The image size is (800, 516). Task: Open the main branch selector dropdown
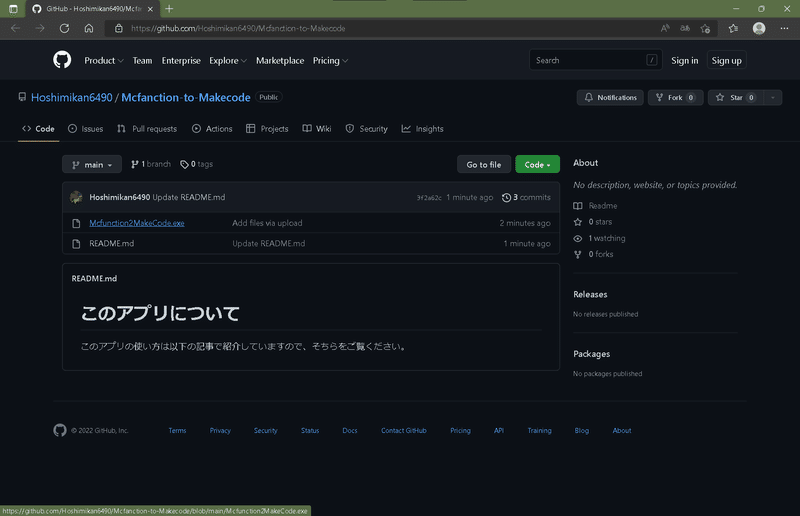(92, 164)
